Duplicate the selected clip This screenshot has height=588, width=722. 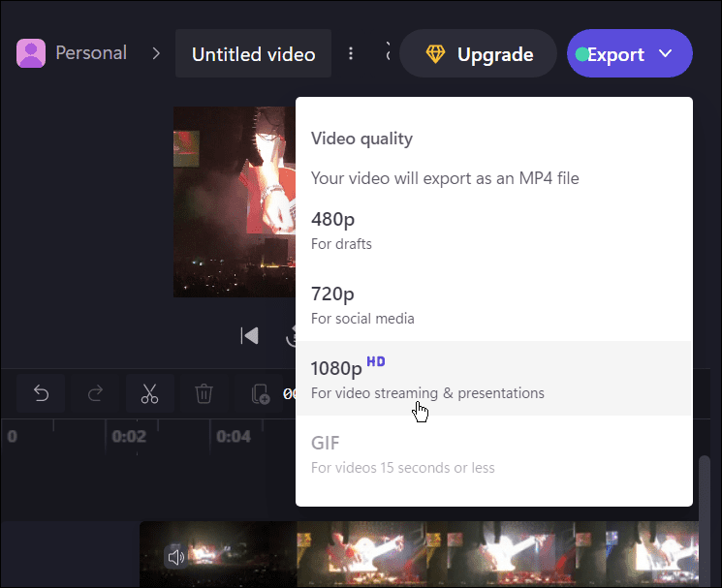coord(260,393)
